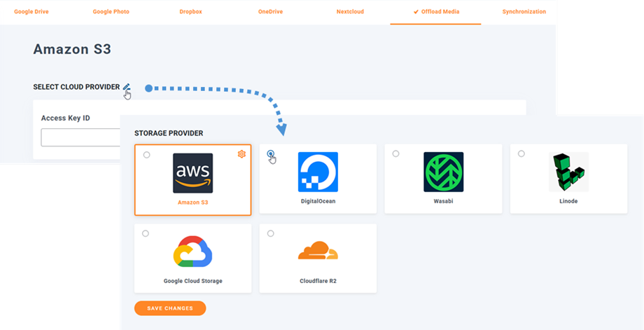Select the Linode radio button
Screen dimensions: 644x330
tap(521, 153)
